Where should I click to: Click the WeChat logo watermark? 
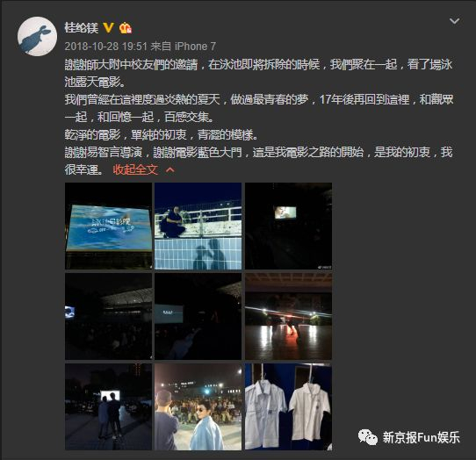click(368, 437)
